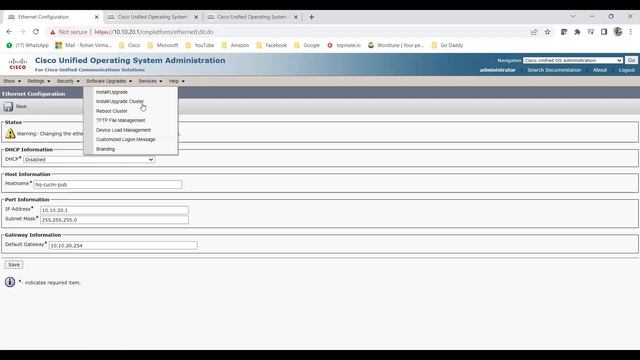Switch to third Cisco Unified Operating System tab
This screenshot has width=640, height=360.
[251, 17]
